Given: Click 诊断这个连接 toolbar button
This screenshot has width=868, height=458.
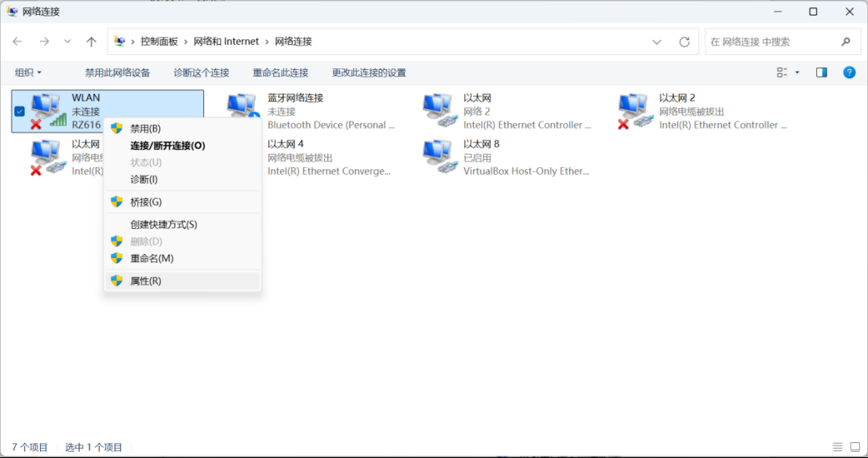Looking at the screenshot, I should pos(202,72).
